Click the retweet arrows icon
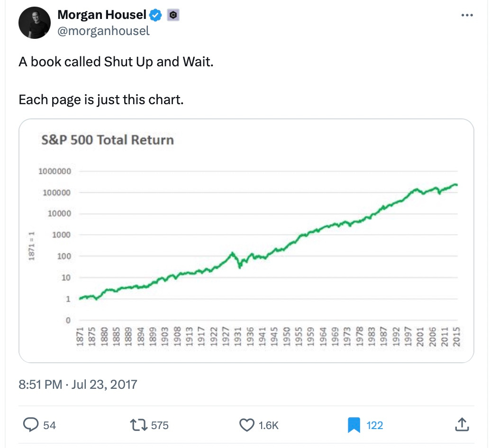The image size is (490, 448). click(138, 425)
